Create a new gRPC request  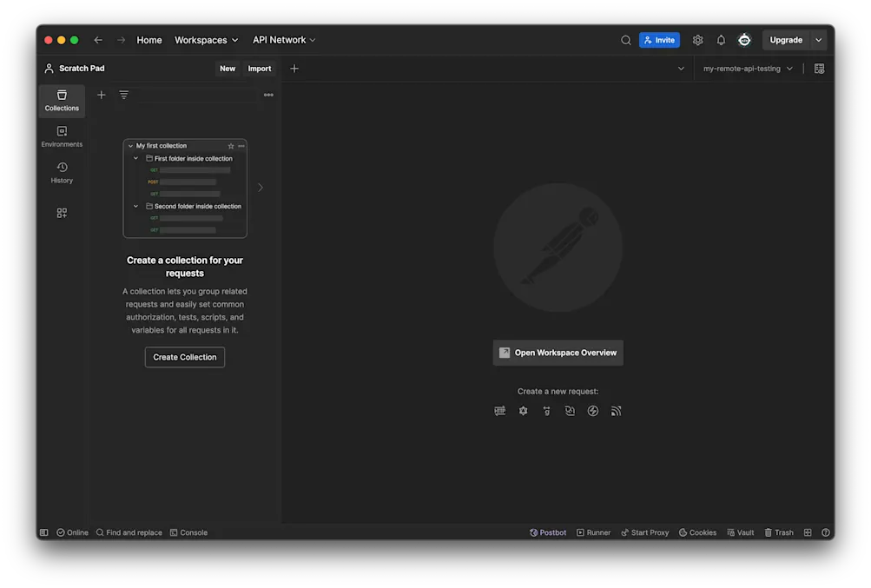click(x=546, y=410)
